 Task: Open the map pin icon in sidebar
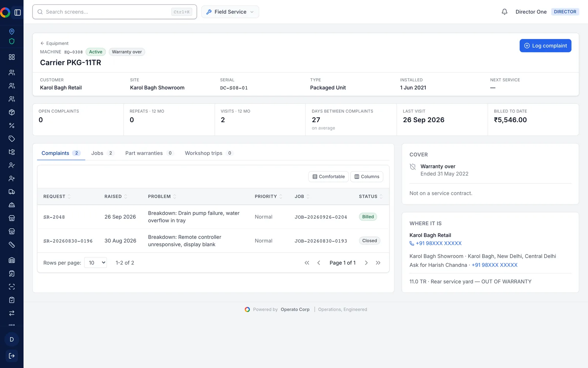[12, 32]
